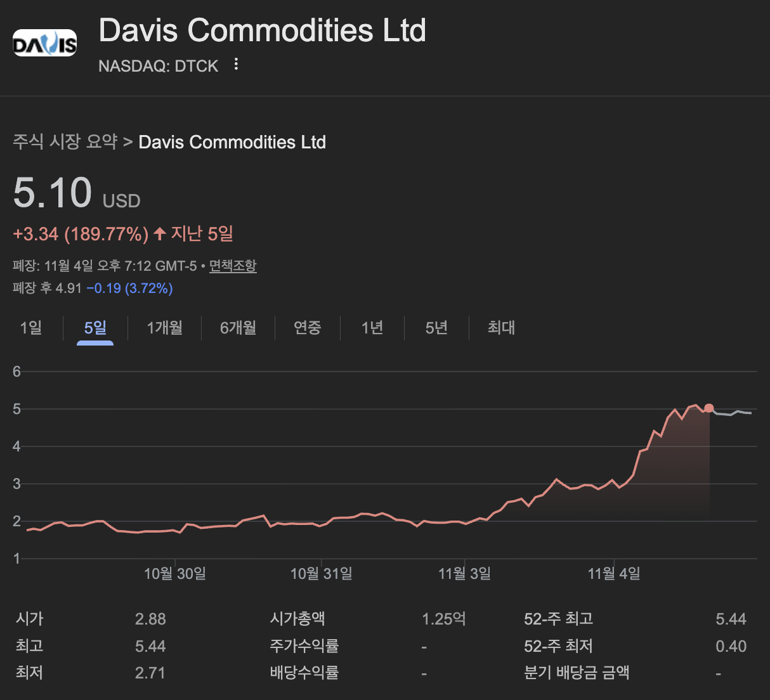
Task: Click the 52-주 최고 label
Action: (x=558, y=619)
